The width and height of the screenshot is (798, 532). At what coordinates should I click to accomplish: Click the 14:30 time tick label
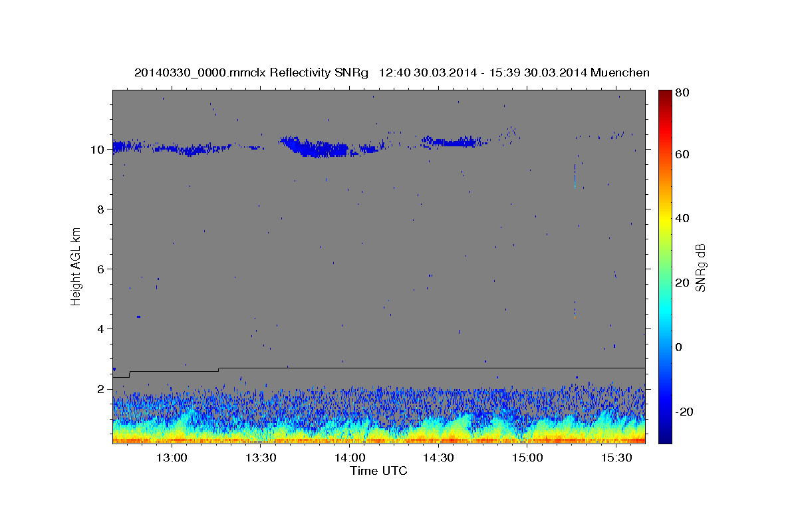(x=438, y=458)
